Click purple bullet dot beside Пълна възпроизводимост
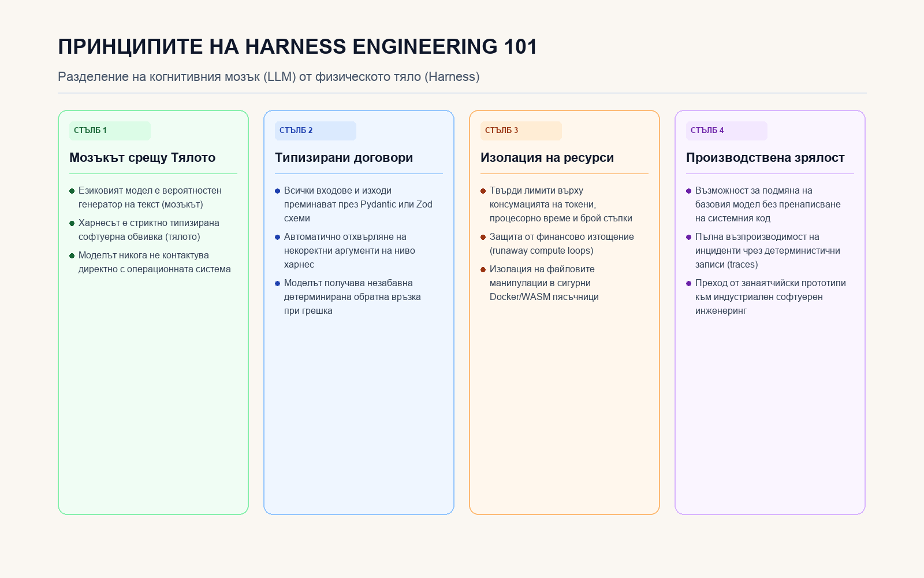 [688, 237]
